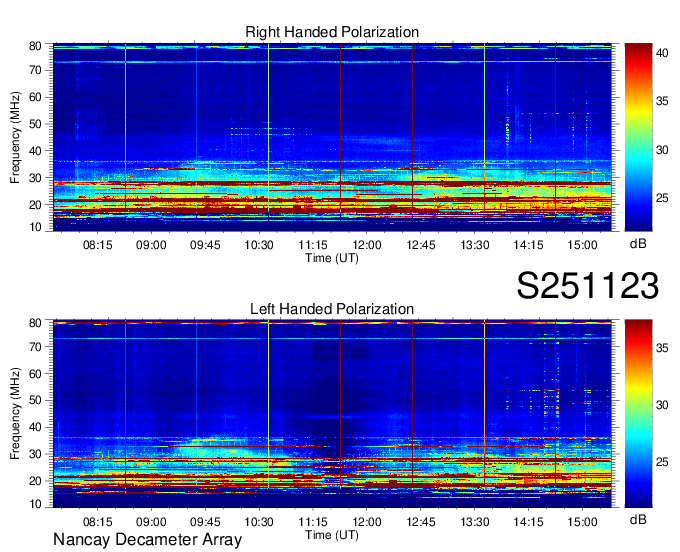680x552 pixels.
Task: Click the lower plot's dB colorbar
Action: [x=637, y=413]
